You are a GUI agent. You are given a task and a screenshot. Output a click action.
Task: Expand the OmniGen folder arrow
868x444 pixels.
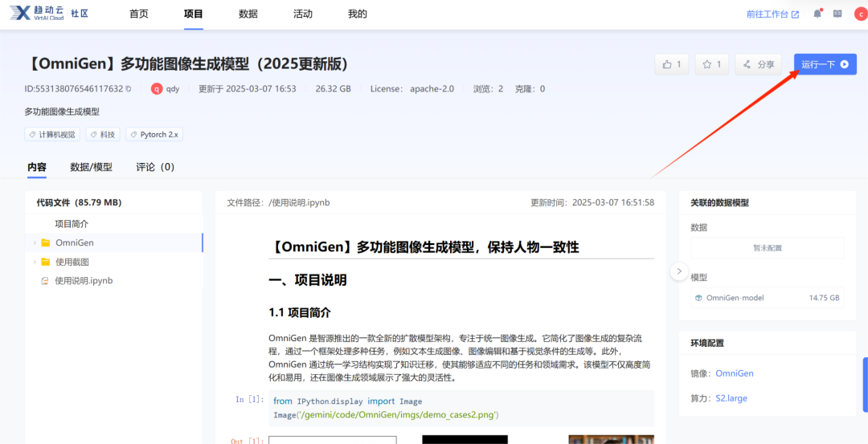pyautogui.click(x=35, y=242)
